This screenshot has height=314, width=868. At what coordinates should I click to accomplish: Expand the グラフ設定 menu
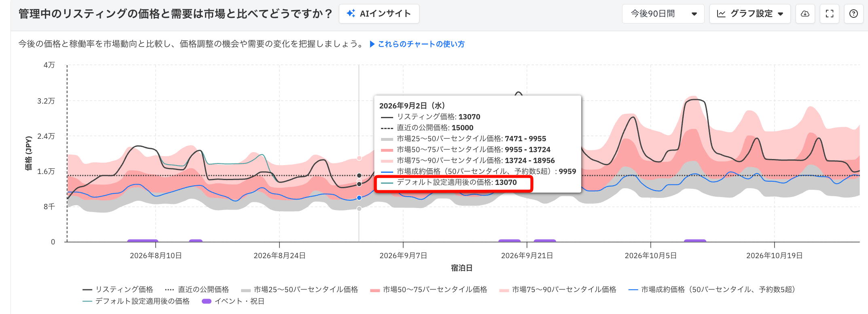click(750, 14)
